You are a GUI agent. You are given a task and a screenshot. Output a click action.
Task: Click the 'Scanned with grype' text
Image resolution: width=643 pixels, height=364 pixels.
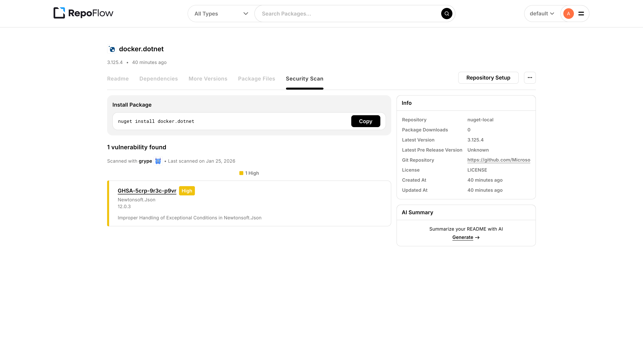click(129, 161)
